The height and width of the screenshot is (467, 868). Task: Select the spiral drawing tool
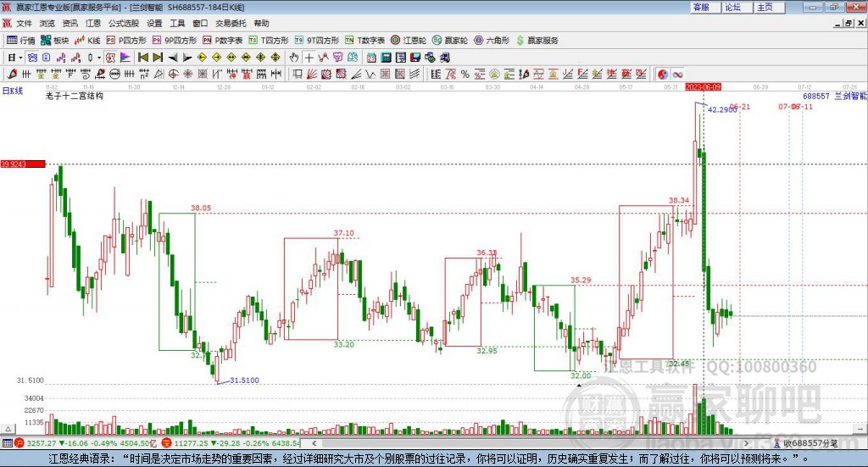coord(86,74)
